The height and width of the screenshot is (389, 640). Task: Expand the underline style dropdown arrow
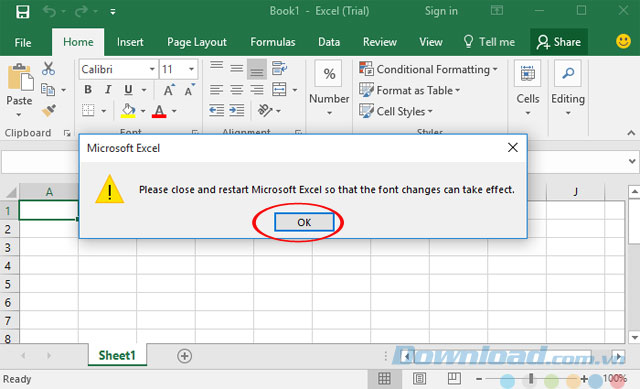(x=144, y=90)
